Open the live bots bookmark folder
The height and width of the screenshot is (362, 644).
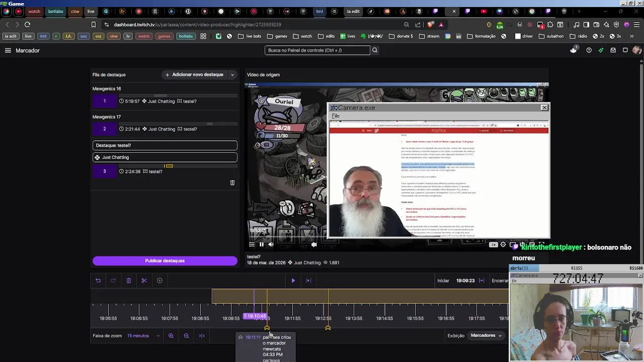pyautogui.click(x=250, y=36)
